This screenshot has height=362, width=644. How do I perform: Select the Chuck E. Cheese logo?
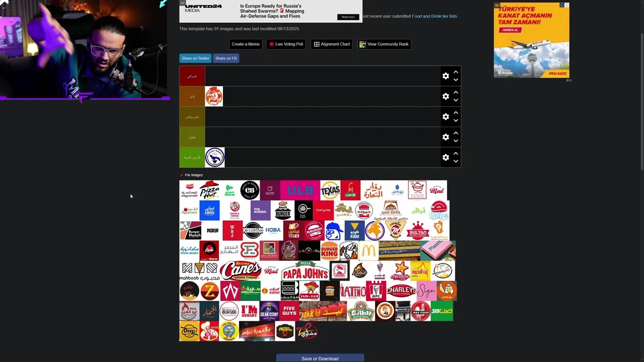tap(234, 210)
